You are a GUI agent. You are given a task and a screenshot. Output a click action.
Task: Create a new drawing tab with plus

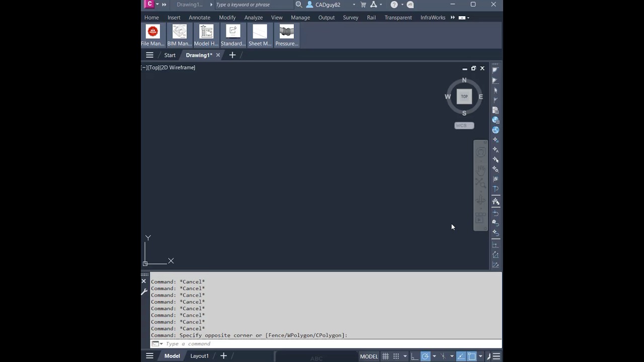[x=232, y=55]
